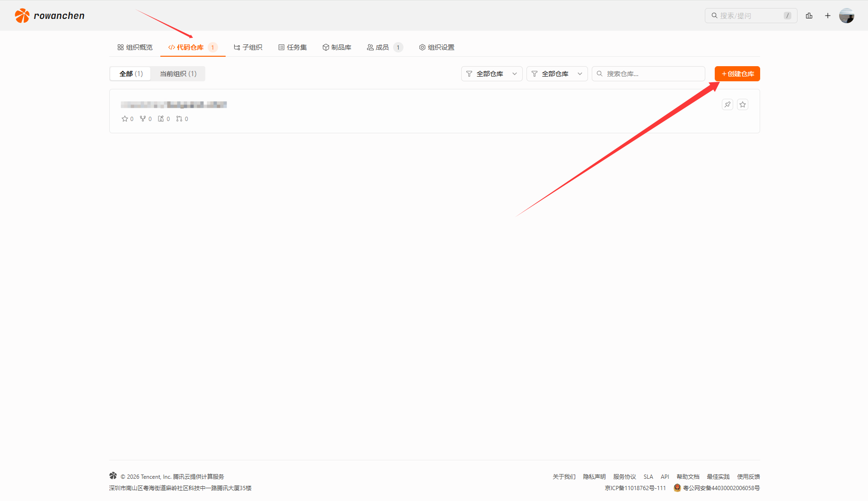Open the 帮助文档 footer link
868x501 pixels.
click(x=688, y=476)
